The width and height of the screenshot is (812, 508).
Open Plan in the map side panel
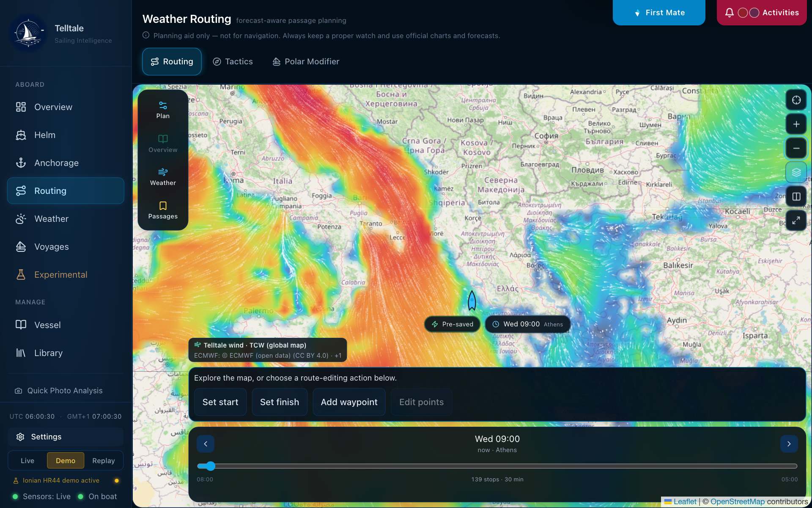[x=163, y=110]
